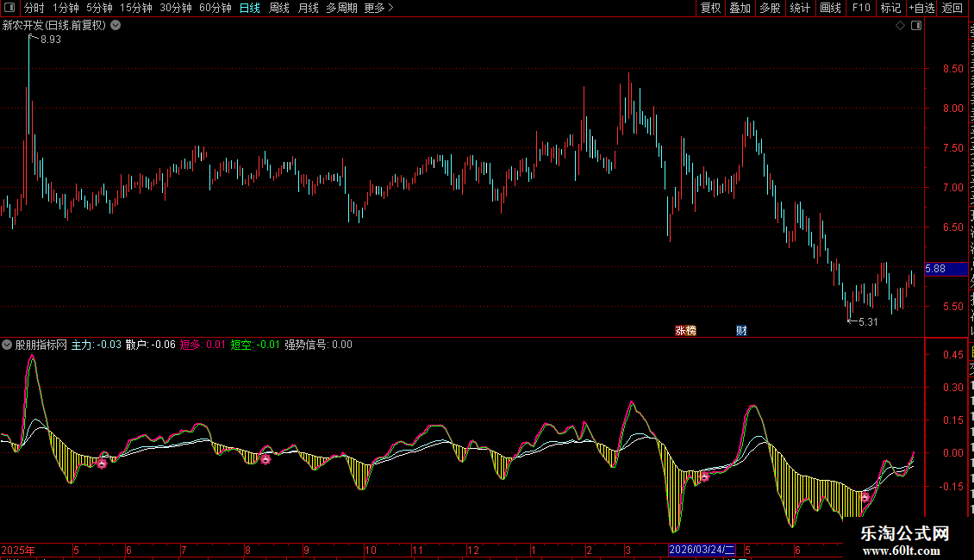Screen dimensions: 974x560
Task: Select the 30分钟 period
Action: coord(176,8)
